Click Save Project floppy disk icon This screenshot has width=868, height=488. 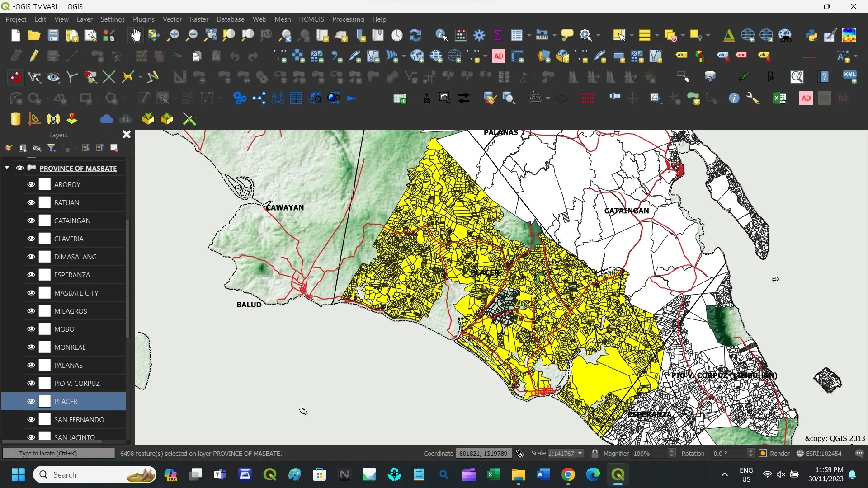pos(53,35)
